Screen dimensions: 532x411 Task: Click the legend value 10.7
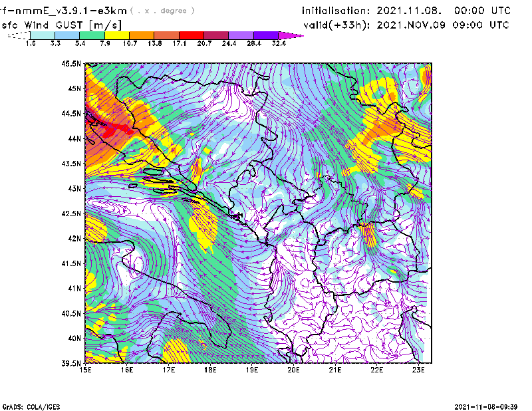130,43
